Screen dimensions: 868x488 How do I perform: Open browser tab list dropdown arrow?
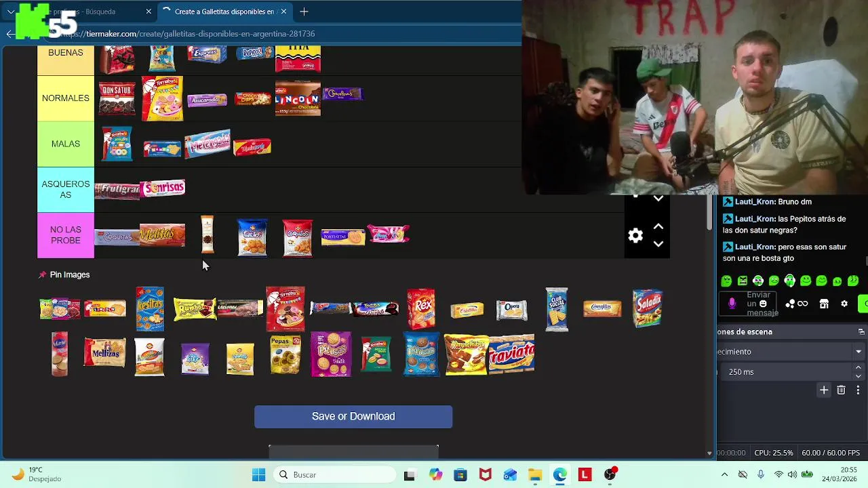coord(11,12)
